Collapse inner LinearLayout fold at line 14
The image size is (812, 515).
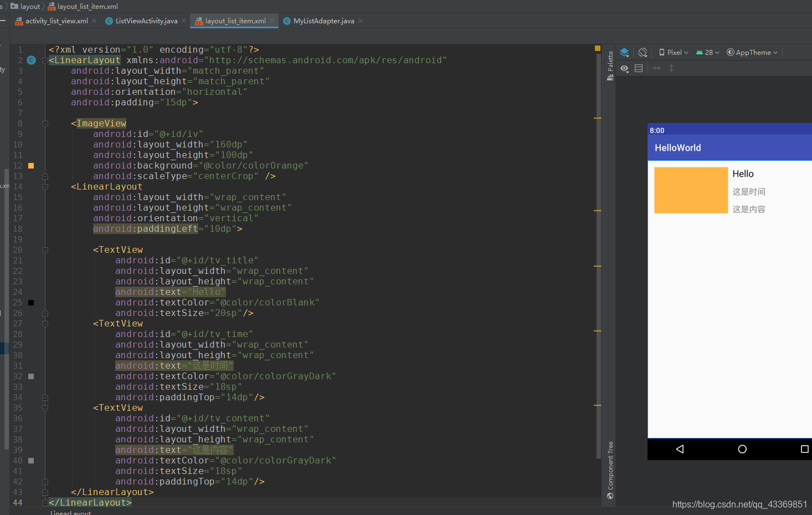(x=45, y=187)
